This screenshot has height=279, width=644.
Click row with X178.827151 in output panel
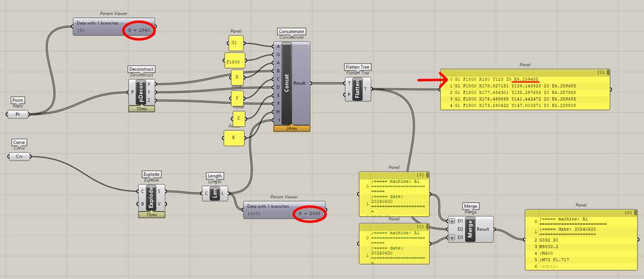coord(525,85)
